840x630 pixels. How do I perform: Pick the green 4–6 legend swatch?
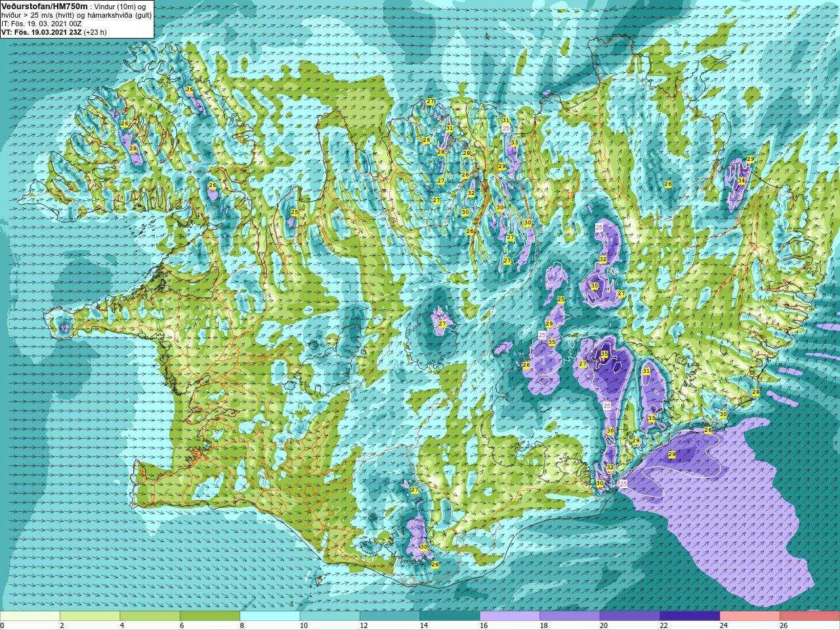150,616
